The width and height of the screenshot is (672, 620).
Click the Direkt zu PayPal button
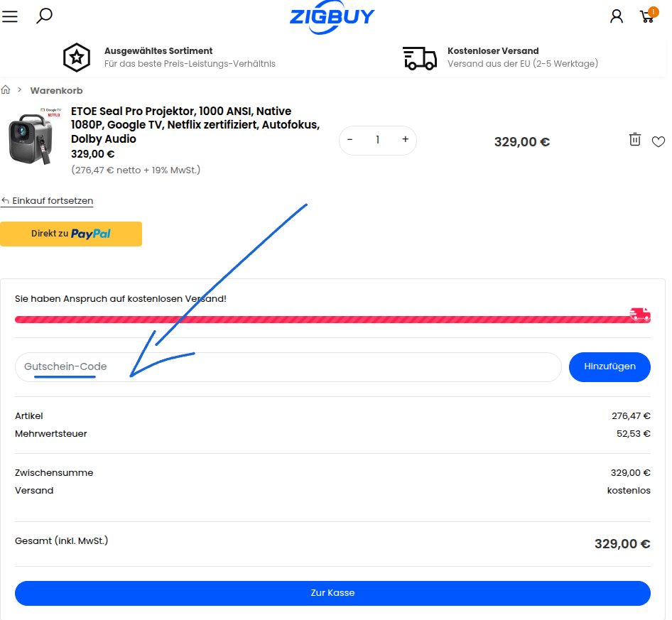[x=71, y=234]
